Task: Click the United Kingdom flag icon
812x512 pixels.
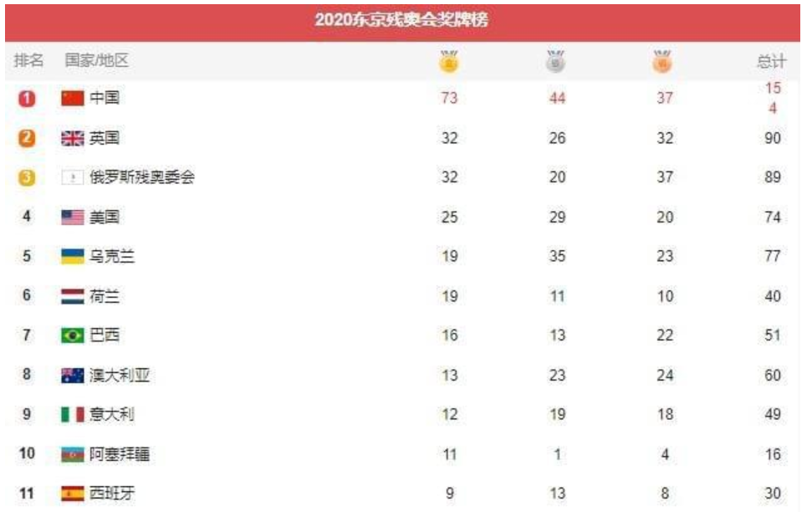Action: pyautogui.click(x=73, y=138)
